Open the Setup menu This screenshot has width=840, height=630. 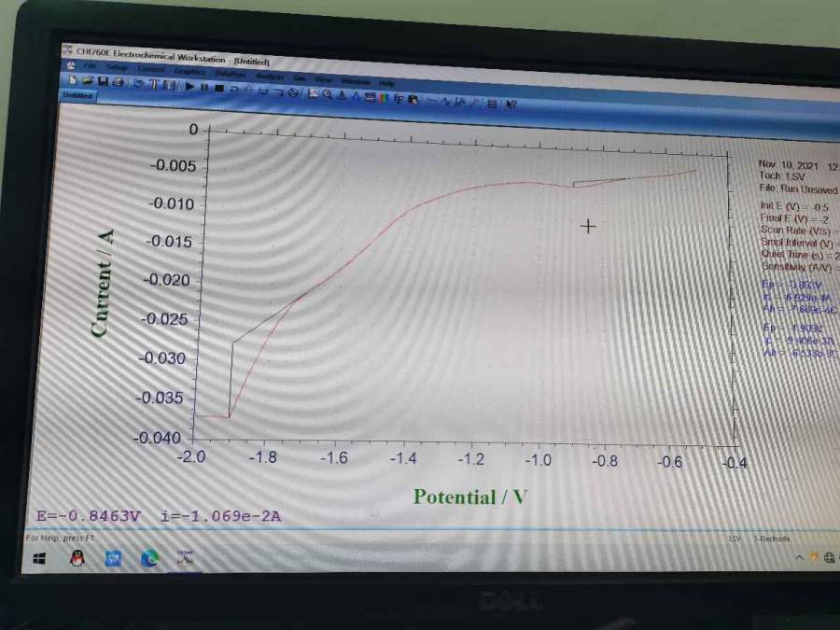pos(118,67)
